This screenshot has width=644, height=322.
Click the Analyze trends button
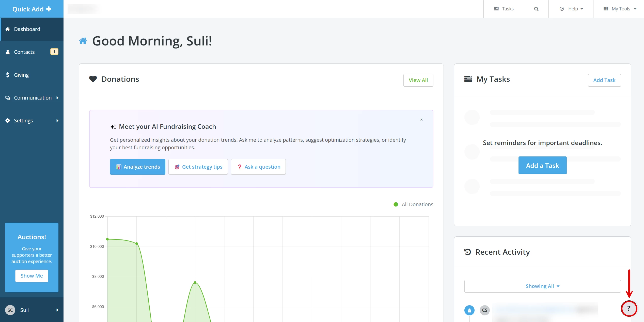[x=138, y=167]
